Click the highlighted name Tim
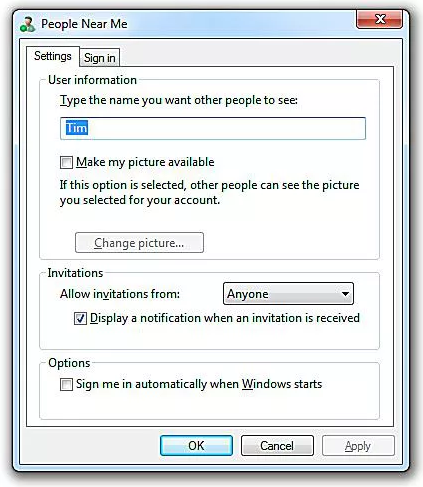Viewport: 423px width, 487px height. [x=77, y=128]
